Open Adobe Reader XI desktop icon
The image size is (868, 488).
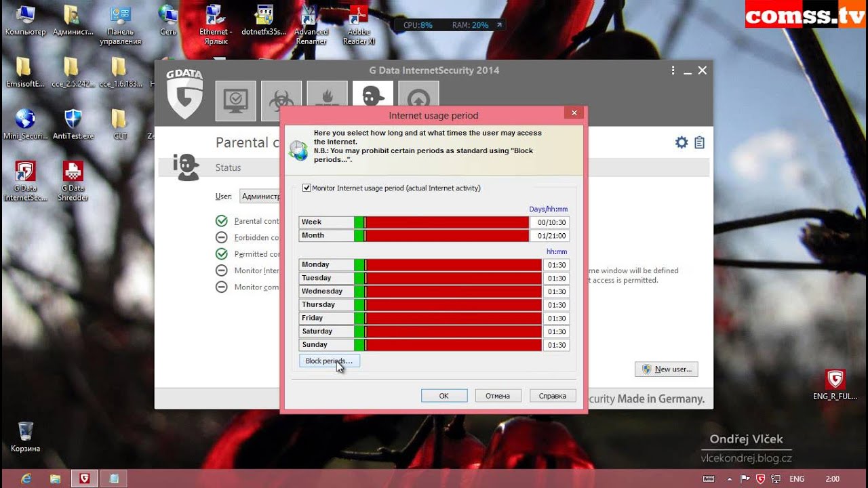[x=359, y=25]
